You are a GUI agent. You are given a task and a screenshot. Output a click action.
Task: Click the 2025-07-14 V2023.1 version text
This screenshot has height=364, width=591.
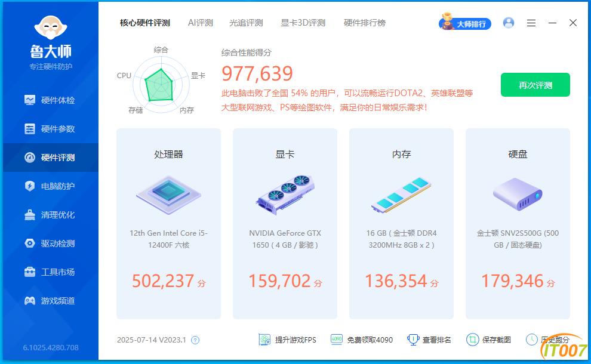click(x=152, y=340)
